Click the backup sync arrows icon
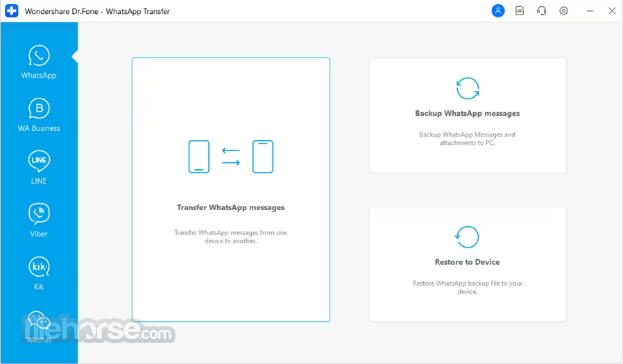623x364 pixels. coord(468,88)
